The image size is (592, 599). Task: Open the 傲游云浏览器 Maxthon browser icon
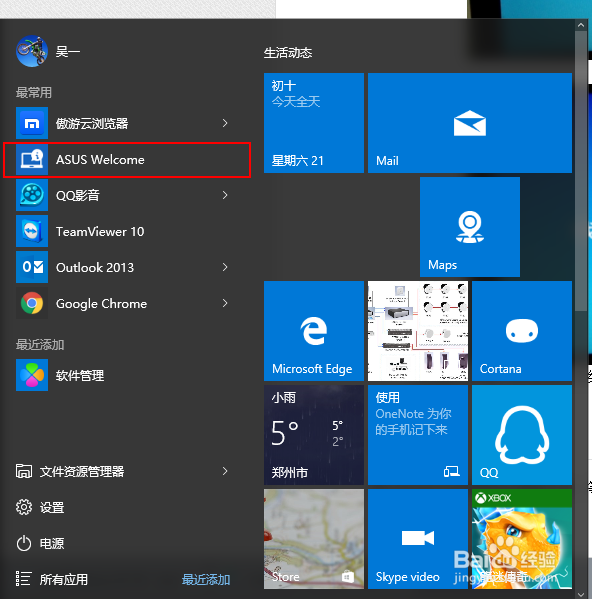(32, 123)
